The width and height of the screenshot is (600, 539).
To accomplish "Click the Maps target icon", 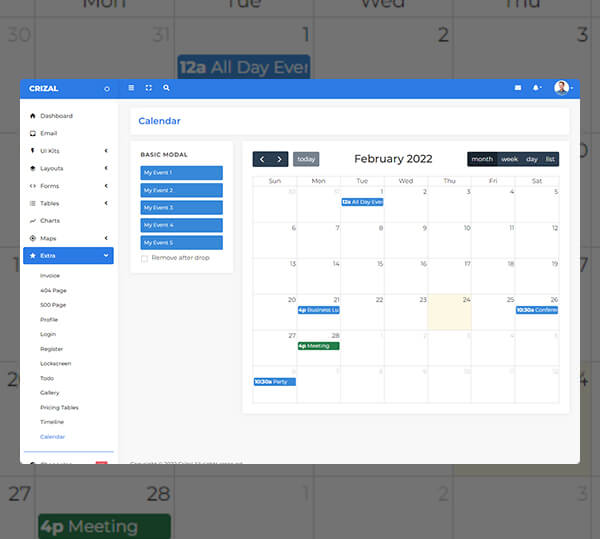I will point(33,238).
